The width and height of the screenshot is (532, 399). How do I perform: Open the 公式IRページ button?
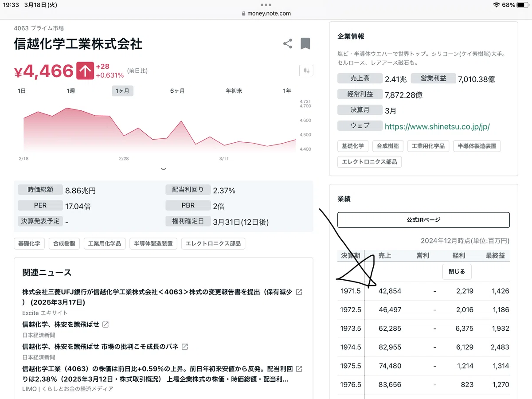[x=423, y=220]
